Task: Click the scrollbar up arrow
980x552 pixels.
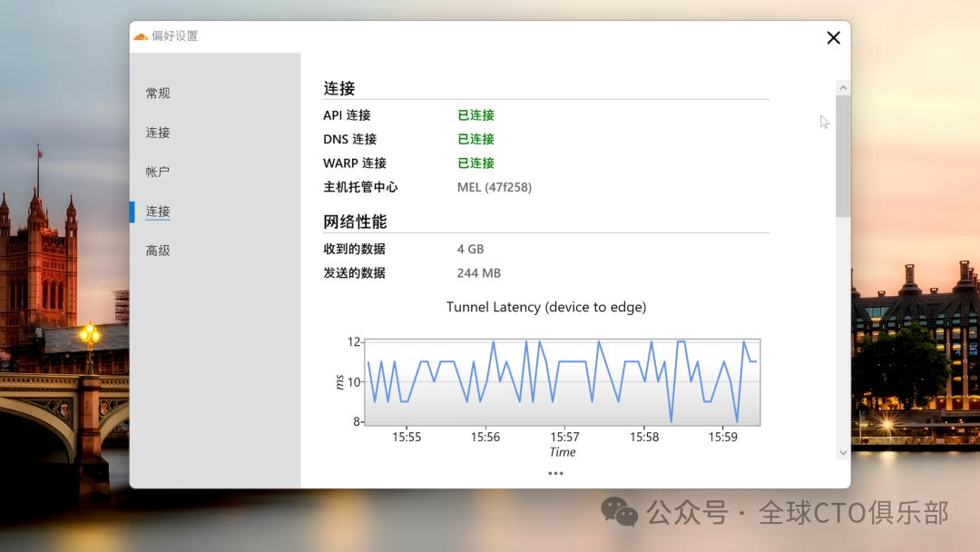Action: tap(843, 88)
